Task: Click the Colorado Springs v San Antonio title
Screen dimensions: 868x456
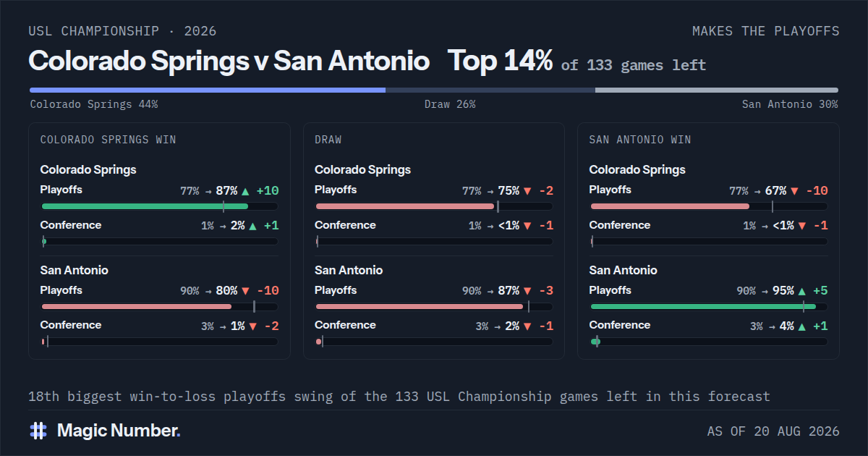Action: (229, 61)
